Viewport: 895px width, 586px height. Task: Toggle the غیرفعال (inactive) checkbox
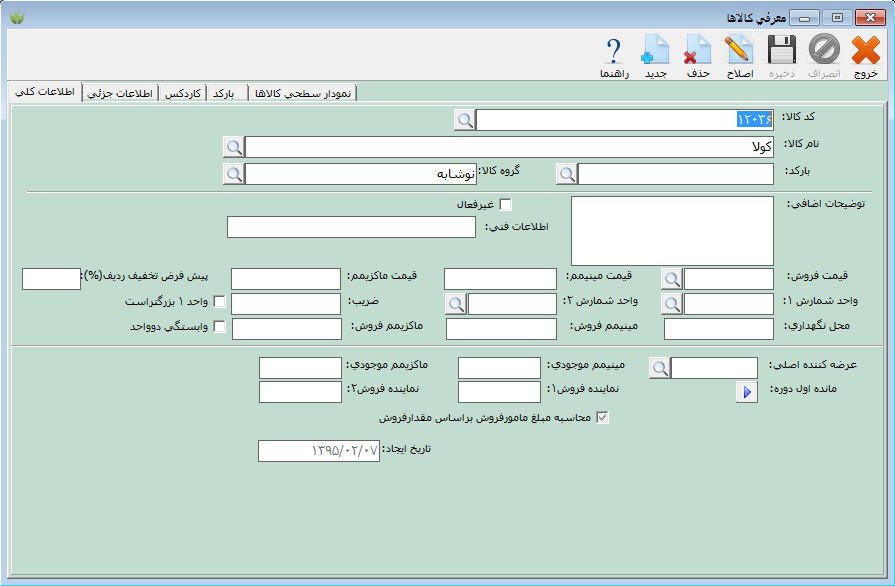(505, 205)
